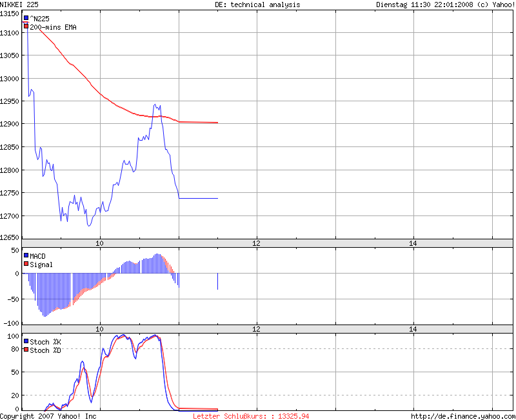Click the 'DE: technical analysis' header text

257,5
